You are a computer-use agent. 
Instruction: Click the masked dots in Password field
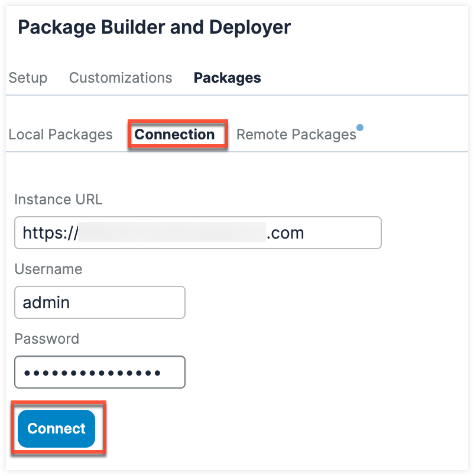tap(92, 373)
